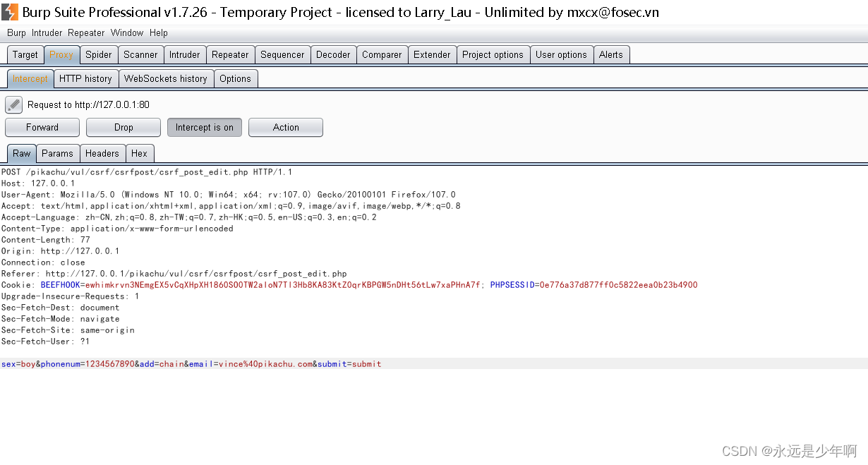Click the Burp Suite logo icon
868x465 pixels.
pyautogui.click(x=10, y=12)
